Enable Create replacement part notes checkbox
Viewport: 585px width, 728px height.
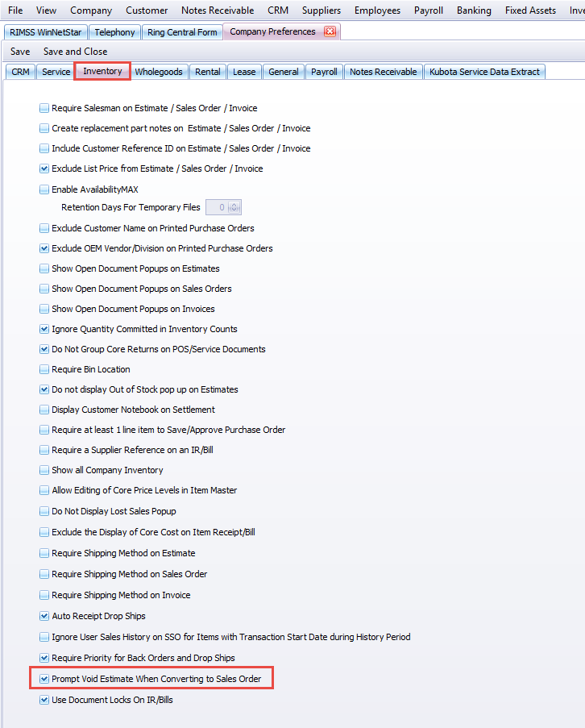coord(44,128)
